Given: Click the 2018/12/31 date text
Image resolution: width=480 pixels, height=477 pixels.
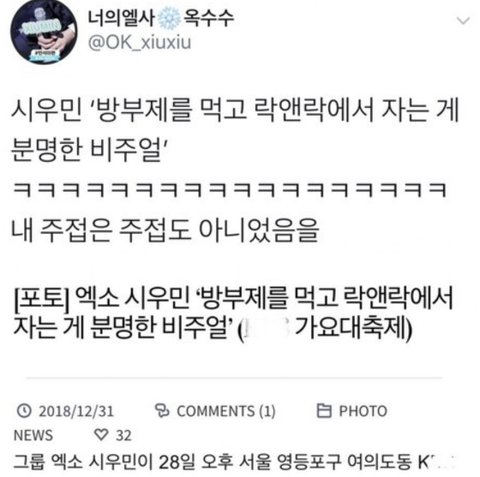Looking at the screenshot, I should click(x=76, y=411).
